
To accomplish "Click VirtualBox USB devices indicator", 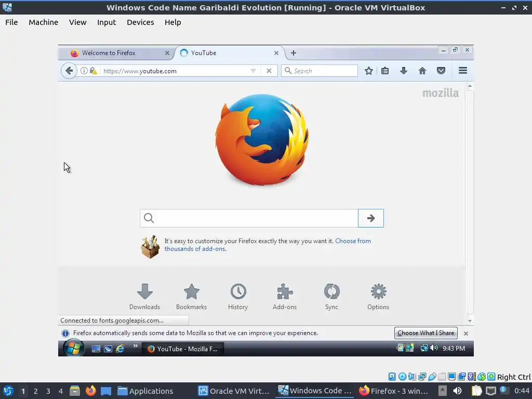I will tap(432, 376).
